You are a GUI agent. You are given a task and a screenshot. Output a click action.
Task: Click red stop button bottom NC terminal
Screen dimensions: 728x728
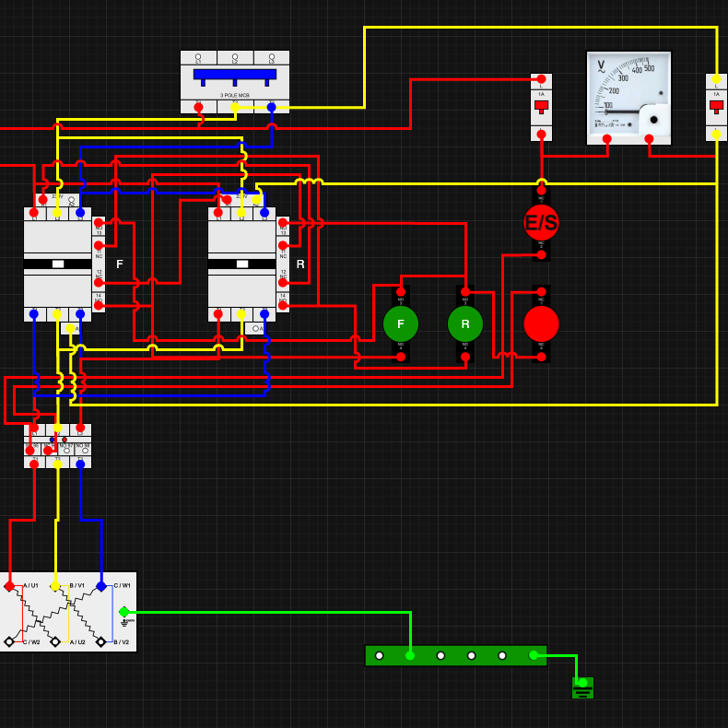[x=541, y=357]
